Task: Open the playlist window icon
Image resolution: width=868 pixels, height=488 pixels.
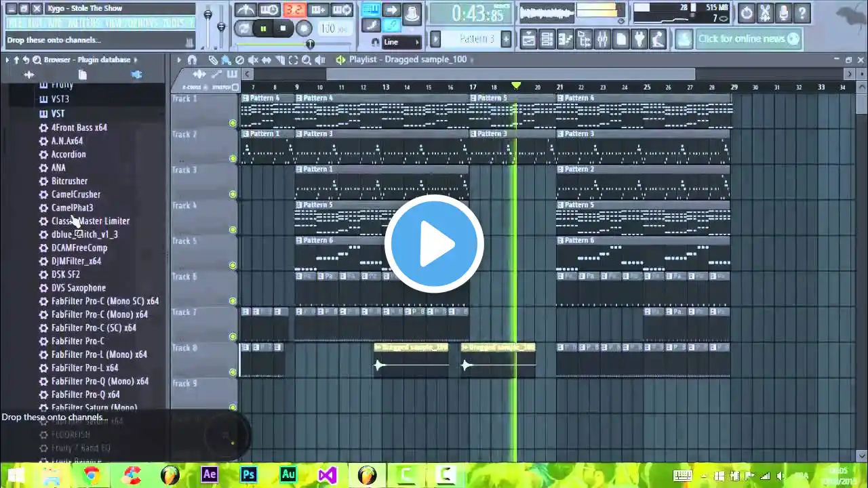Action: [x=528, y=39]
